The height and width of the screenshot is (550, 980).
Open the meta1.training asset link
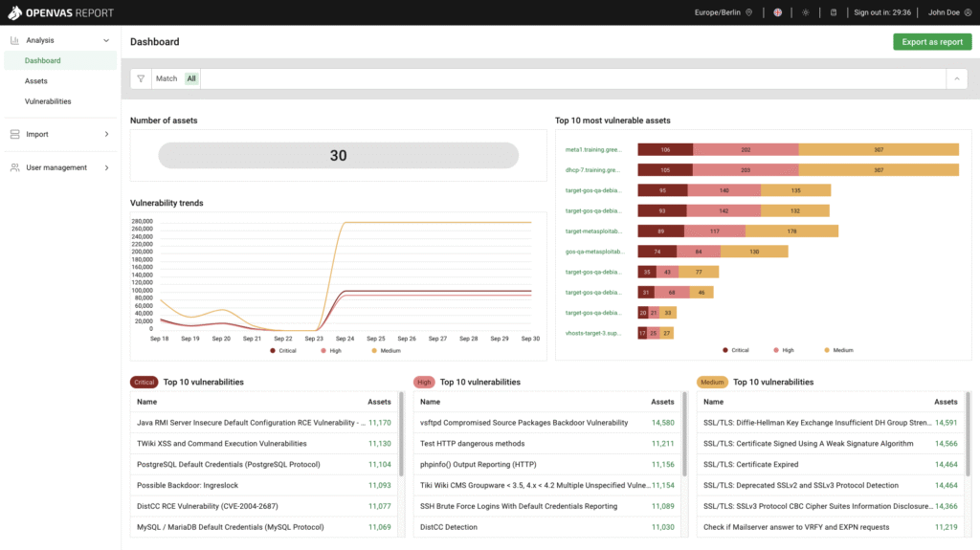pyautogui.click(x=593, y=149)
